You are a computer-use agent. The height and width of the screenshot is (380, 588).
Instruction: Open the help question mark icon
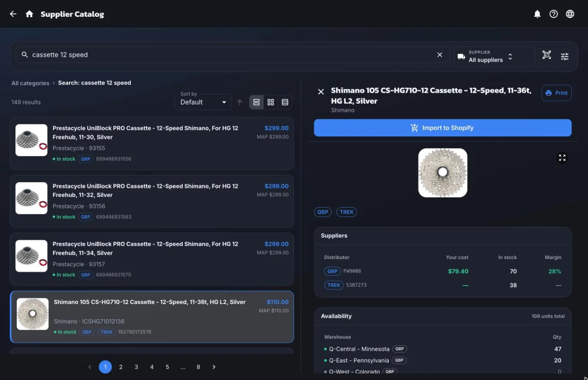pos(554,14)
